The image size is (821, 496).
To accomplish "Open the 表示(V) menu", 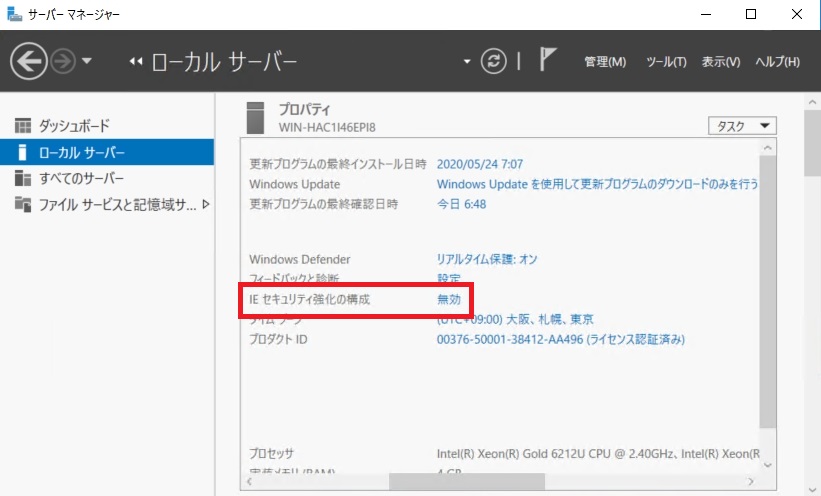I will (x=721, y=62).
